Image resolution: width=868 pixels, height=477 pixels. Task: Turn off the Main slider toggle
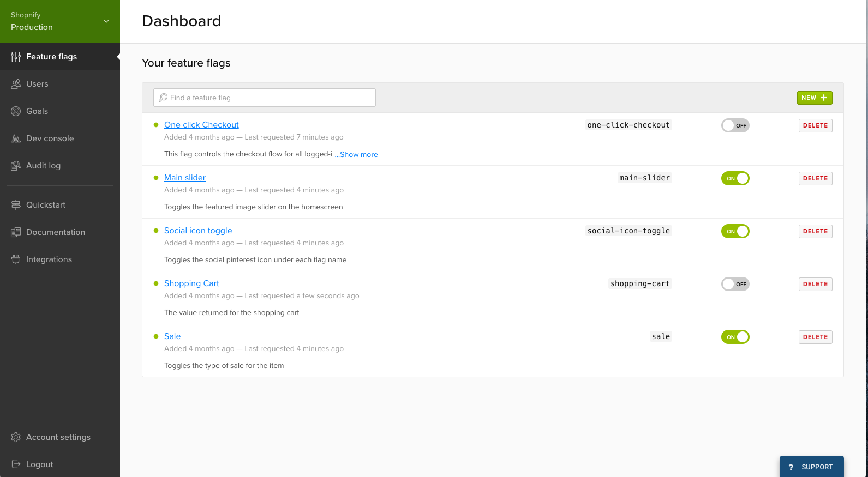click(x=735, y=178)
